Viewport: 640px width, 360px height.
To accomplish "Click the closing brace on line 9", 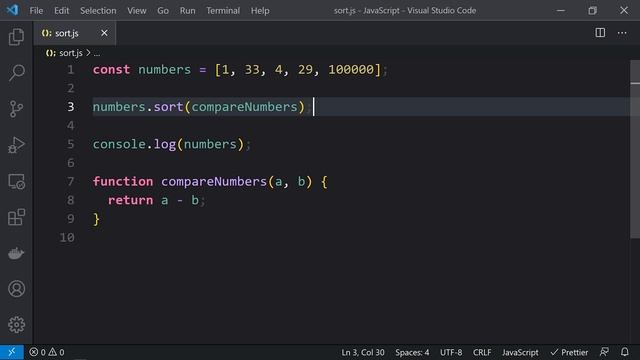I will pos(97,219).
